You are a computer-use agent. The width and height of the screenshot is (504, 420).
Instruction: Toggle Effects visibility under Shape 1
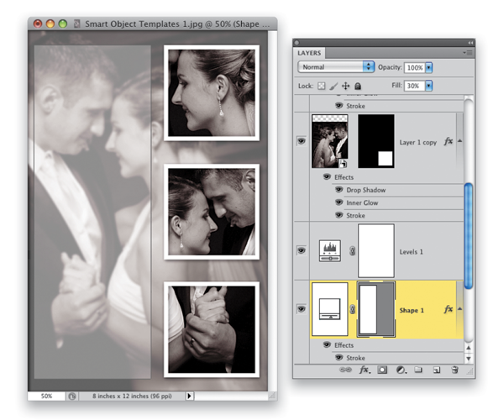327,344
